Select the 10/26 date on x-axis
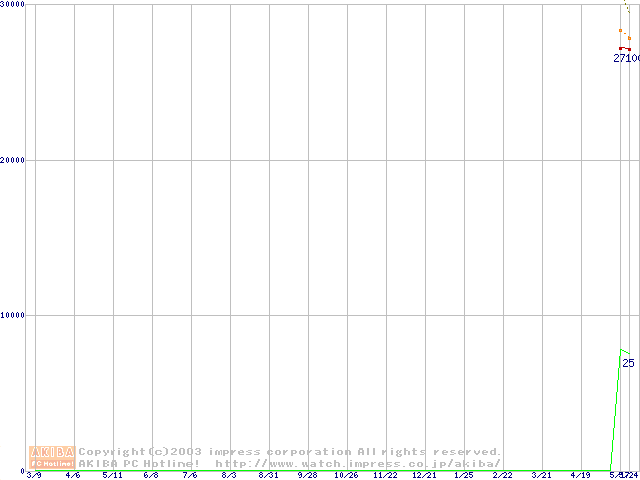 (x=346, y=475)
